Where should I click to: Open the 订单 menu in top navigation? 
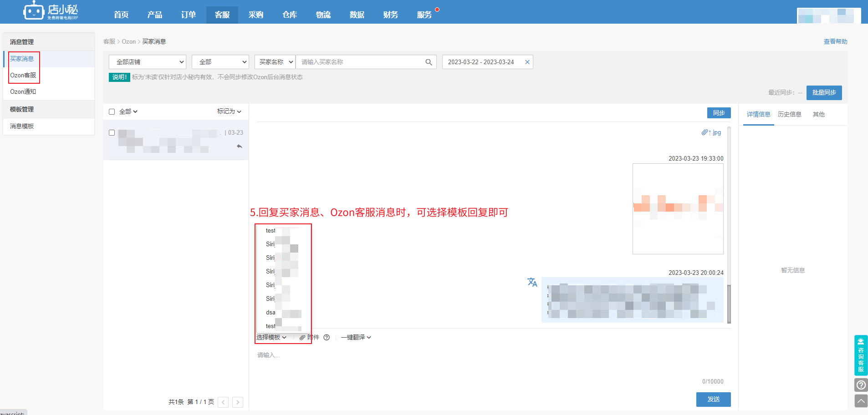pyautogui.click(x=188, y=15)
